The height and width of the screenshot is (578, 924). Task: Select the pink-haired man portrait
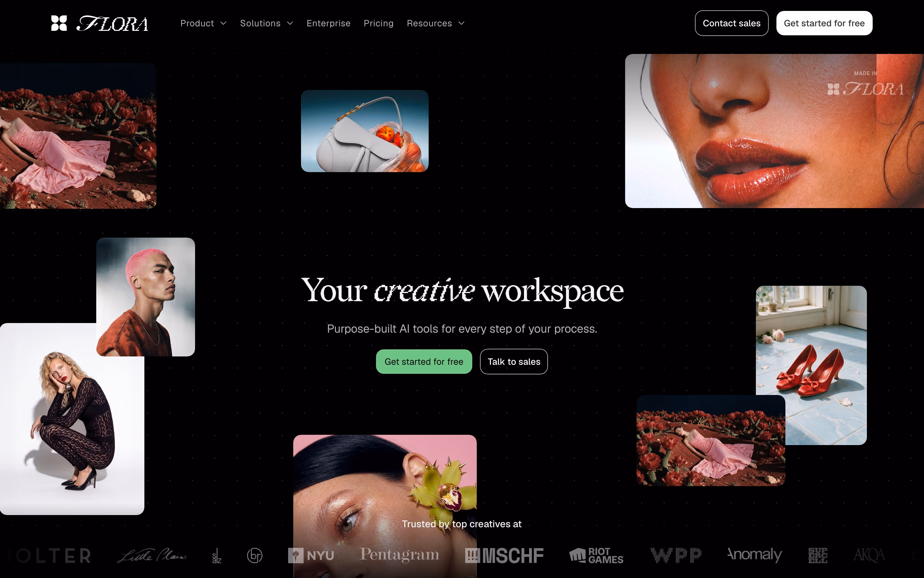coord(145,297)
